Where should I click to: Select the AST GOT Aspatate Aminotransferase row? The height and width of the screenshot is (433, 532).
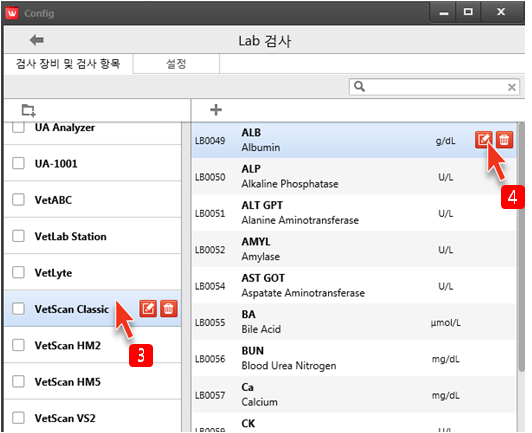pyautogui.click(x=354, y=285)
